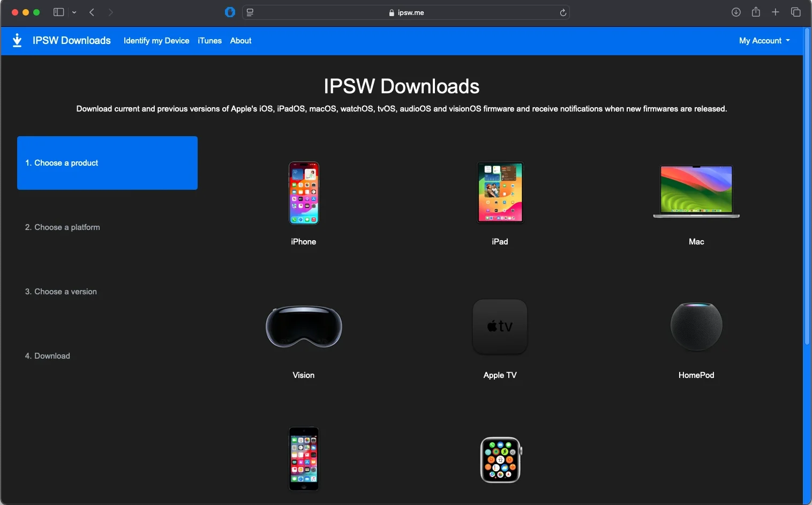This screenshot has width=812, height=505.
Task: Select the iPod touch product icon
Action: [x=303, y=459]
